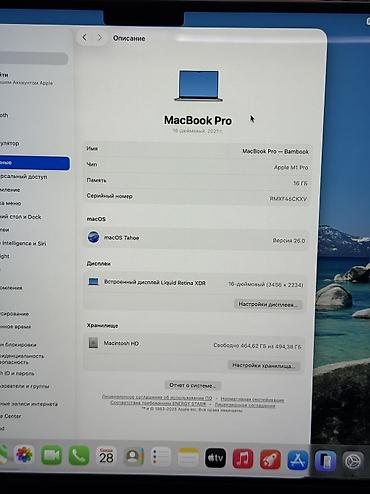Open Game Center in the sidebar
Image resolution: width=370 pixels, height=494 pixels.
[12, 416]
